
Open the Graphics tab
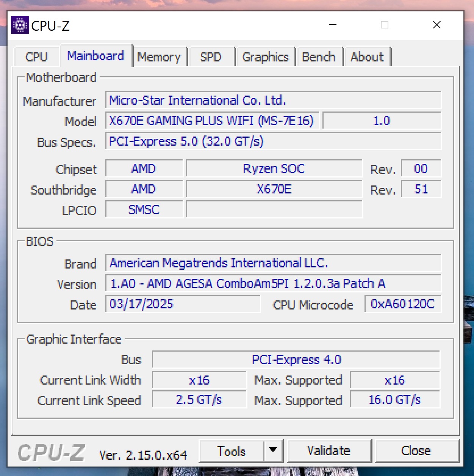[x=265, y=57]
